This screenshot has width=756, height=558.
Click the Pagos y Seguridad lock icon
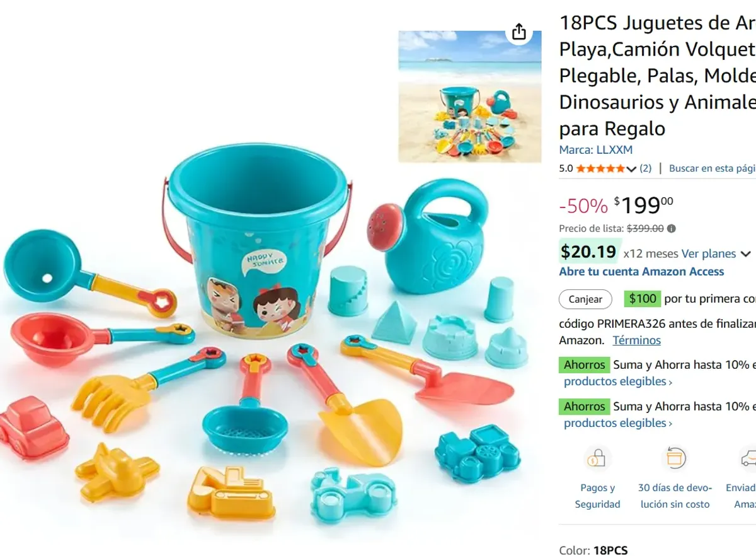tap(597, 458)
